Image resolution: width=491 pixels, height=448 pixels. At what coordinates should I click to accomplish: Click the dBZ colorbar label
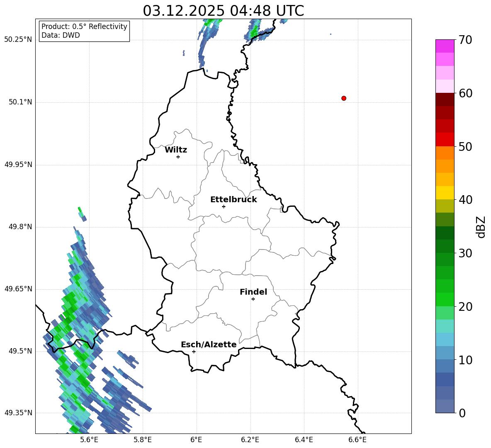coord(481,227)
